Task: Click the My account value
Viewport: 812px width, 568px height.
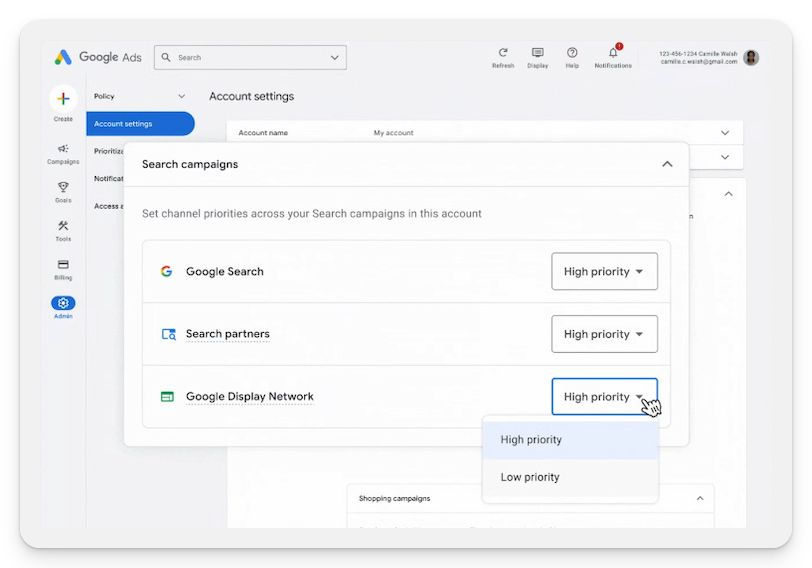Action: click(x=394, y=133)
